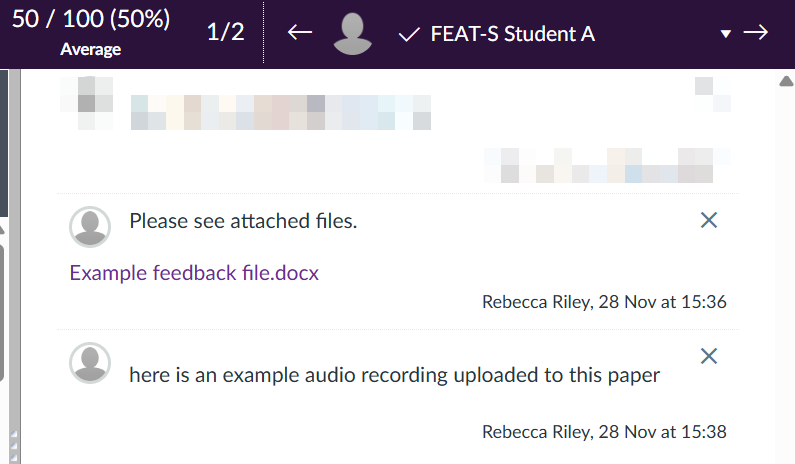This screenshot has width=795, height=464.
Task: Open Example feedback file.docx attachment
Action: (x=194, y=272)
